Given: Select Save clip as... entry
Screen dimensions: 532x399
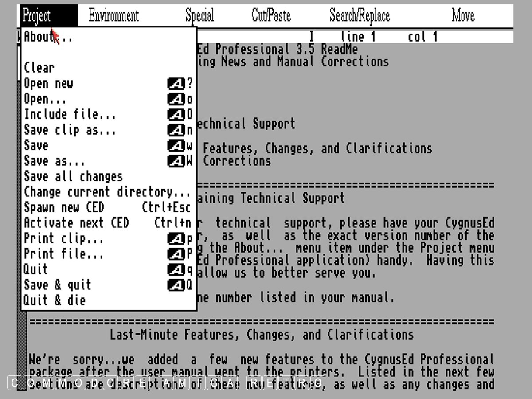Looking at the screenshot, I should tap(109, 130).
